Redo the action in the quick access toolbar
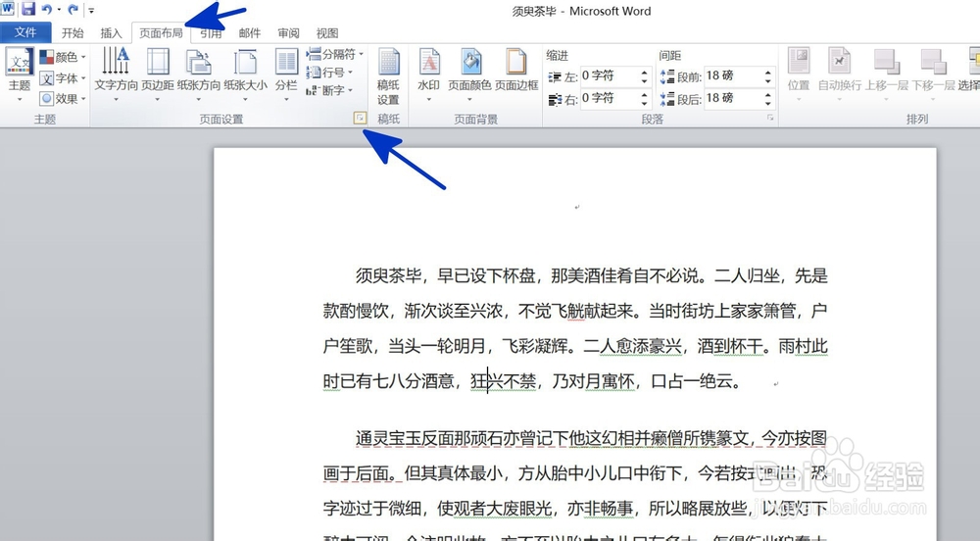 [x=73, y=10]
